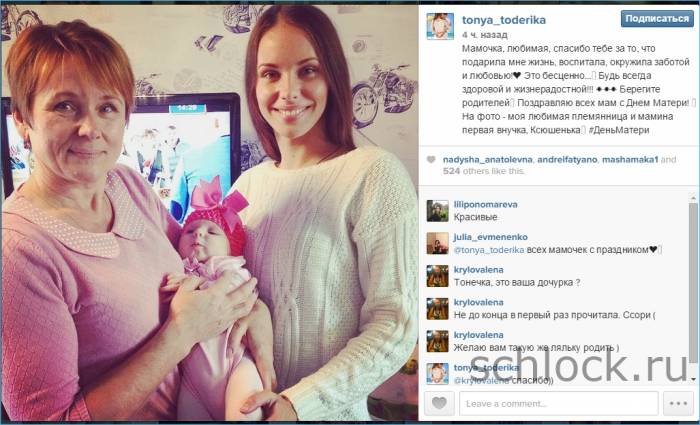Viewport: 700px width, 425px height.
Task: Open andreifatyano profile from likes
Action: click(x=567, y=159)
